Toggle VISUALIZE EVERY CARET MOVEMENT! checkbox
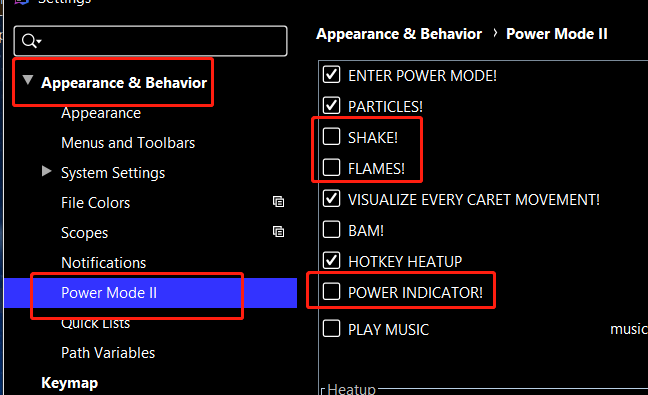Image resolution: width=648 pixels, height=395 pixels. [x=331, y=198]
